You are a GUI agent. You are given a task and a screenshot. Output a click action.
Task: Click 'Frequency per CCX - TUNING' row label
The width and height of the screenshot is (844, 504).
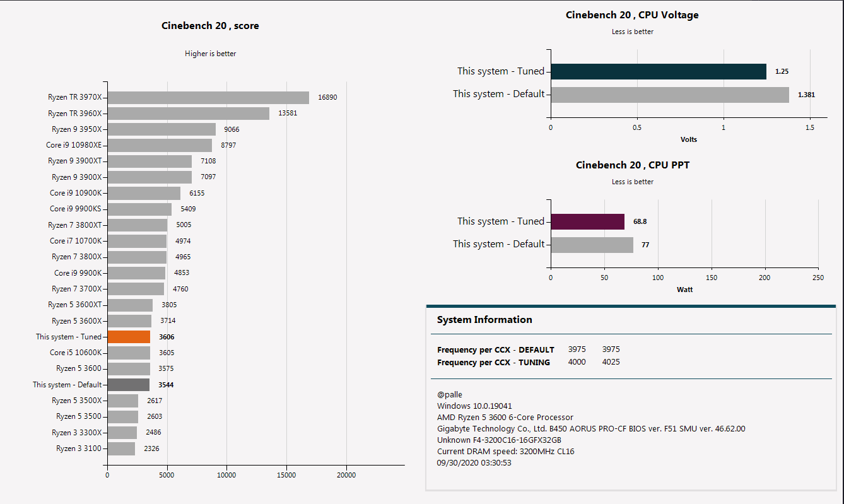[x=493, y=363]
